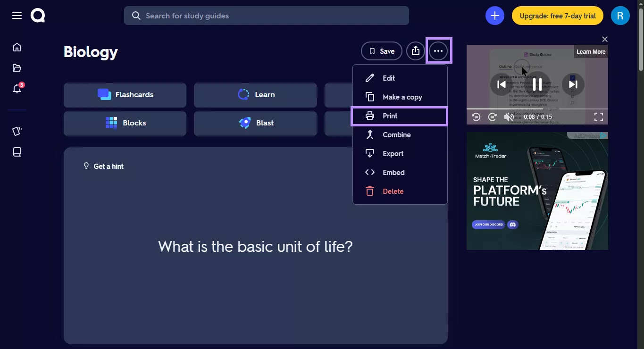Choose Make a copy from the menu
Screen dimensions: 644x349
point(402,97)
